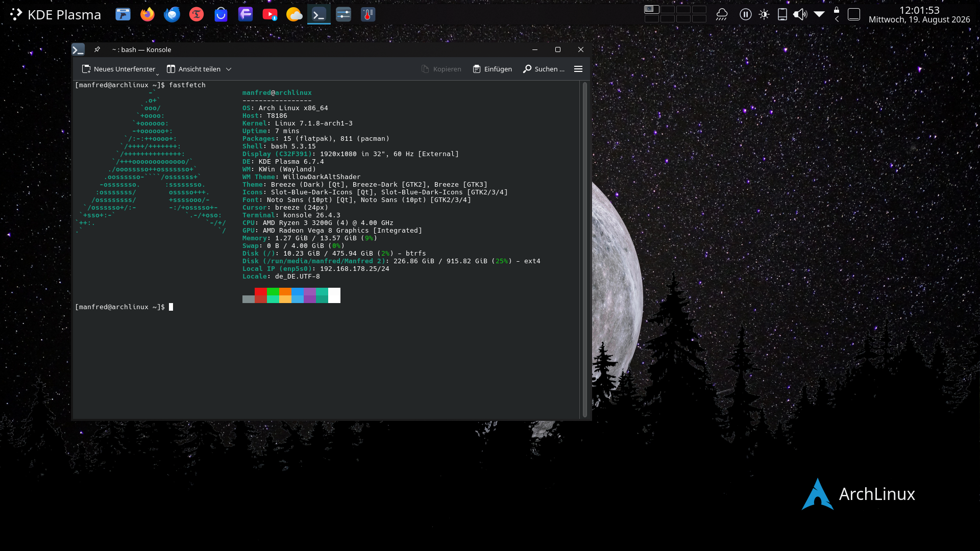Switch to the top-row second desktop in pager
This screenshot has width=980, height=551.
(668, 9)
